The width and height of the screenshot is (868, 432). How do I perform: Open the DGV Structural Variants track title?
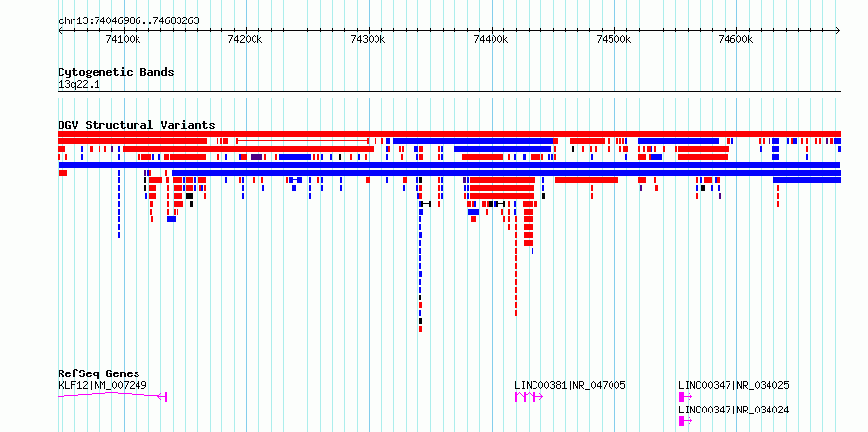(x=137, y=125)
